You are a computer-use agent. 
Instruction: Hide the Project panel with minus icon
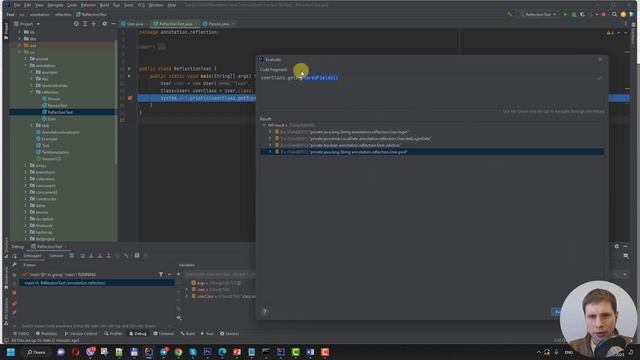pos(113,24)
